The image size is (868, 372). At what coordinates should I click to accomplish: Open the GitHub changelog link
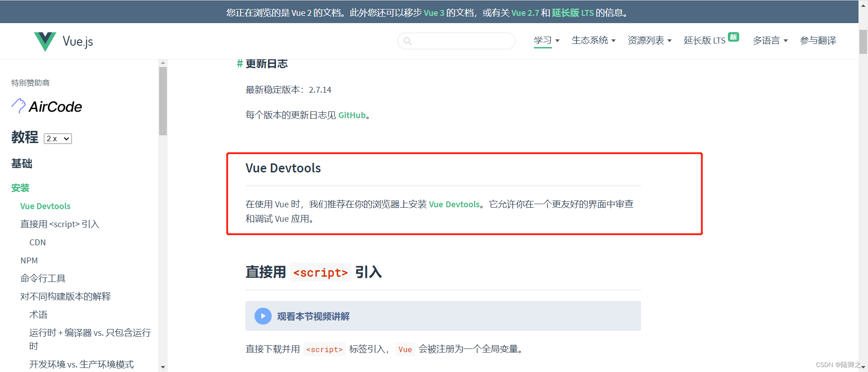(x=352, y=115)
